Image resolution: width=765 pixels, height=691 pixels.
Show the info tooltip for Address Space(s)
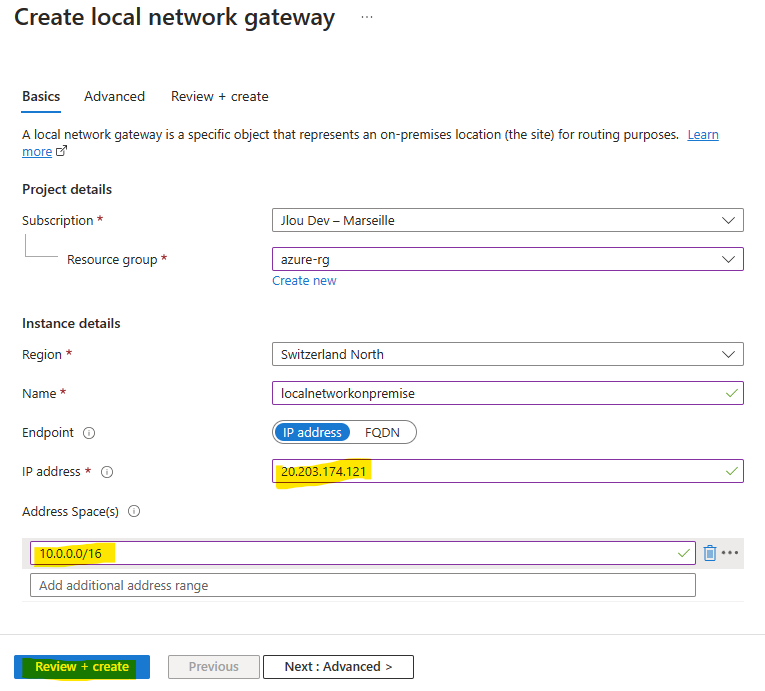[x=134, y=511]
